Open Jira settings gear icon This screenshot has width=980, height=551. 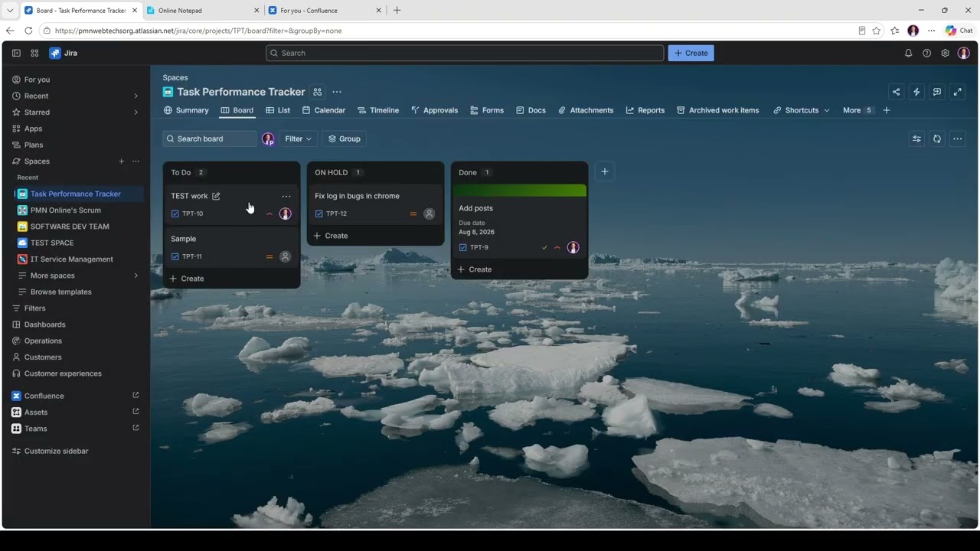pos(945,53)
